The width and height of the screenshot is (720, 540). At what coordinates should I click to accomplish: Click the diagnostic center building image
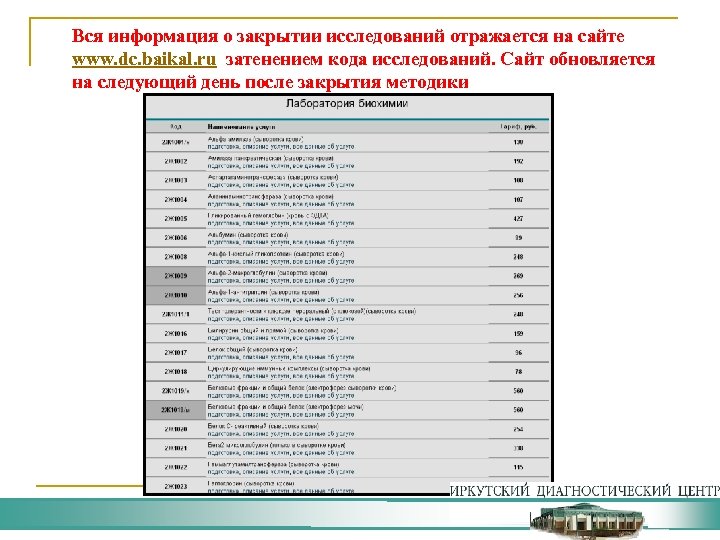click(588, 520)
